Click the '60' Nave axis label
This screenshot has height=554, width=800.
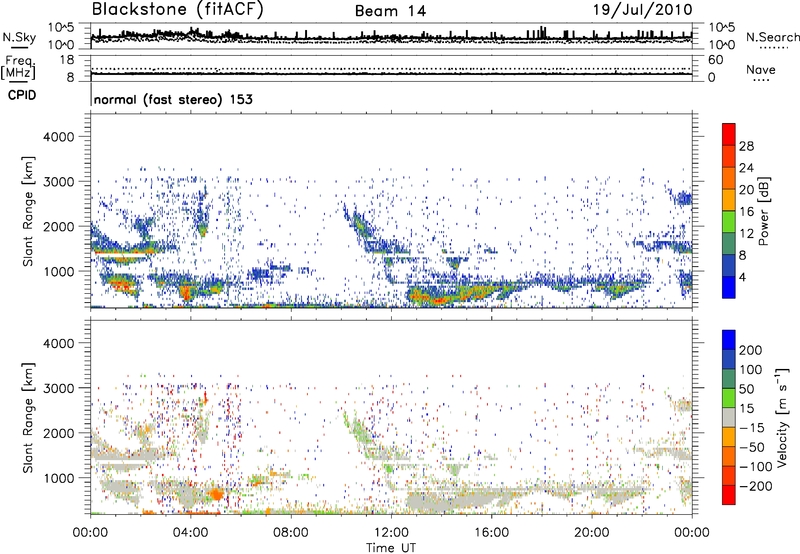pyautogui.click(x=716, y=60)
